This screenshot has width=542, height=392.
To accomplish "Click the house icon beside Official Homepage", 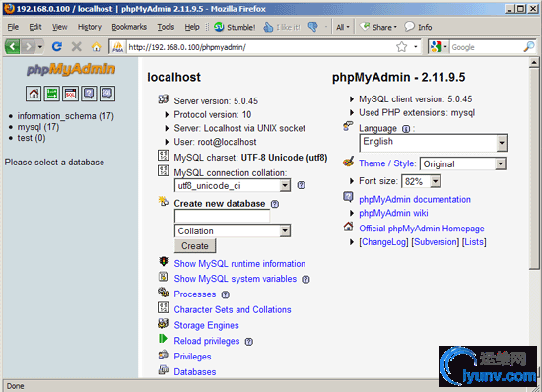I will 349,227.
